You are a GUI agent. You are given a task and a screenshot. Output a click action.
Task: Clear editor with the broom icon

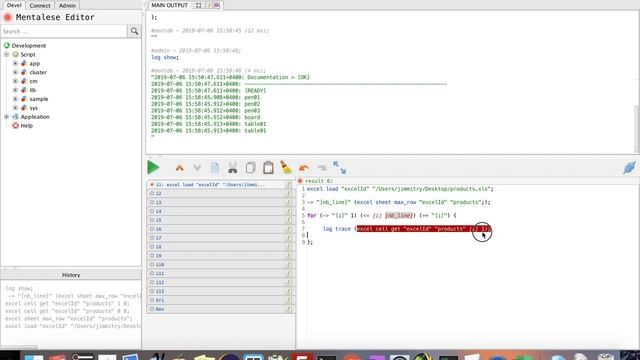pyautogui.click(x=286, y=167)
